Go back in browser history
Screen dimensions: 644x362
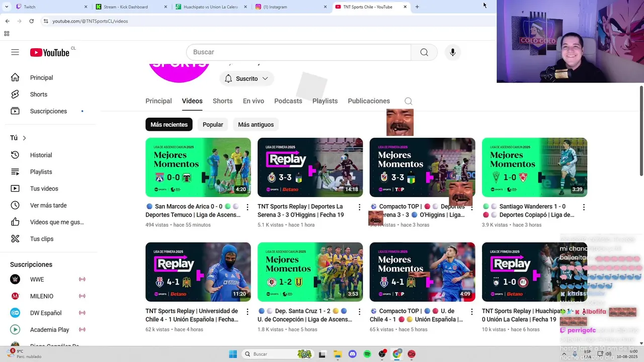click(7, 21)
